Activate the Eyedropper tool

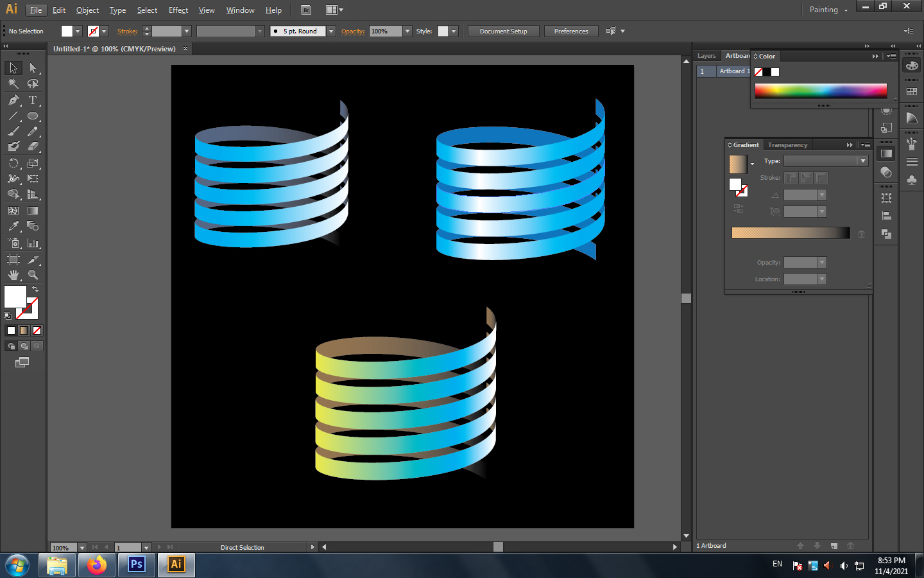click(x=13, y=226)
